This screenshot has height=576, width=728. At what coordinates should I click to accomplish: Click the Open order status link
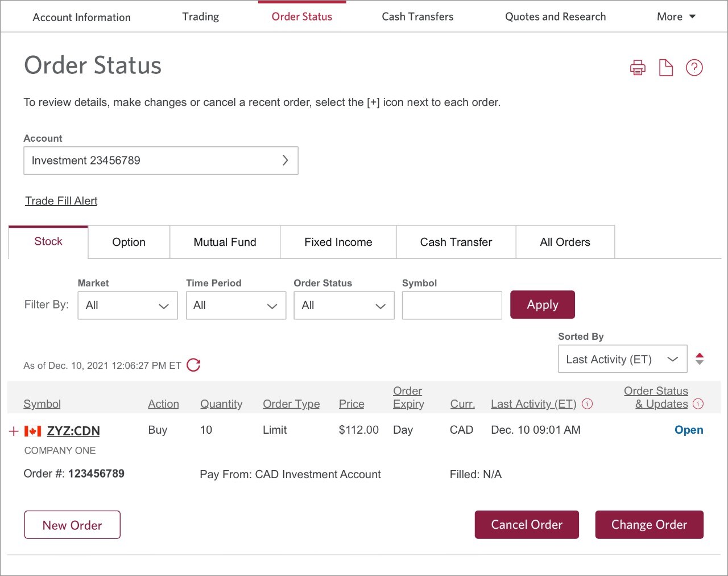click(x=689, y=430)
